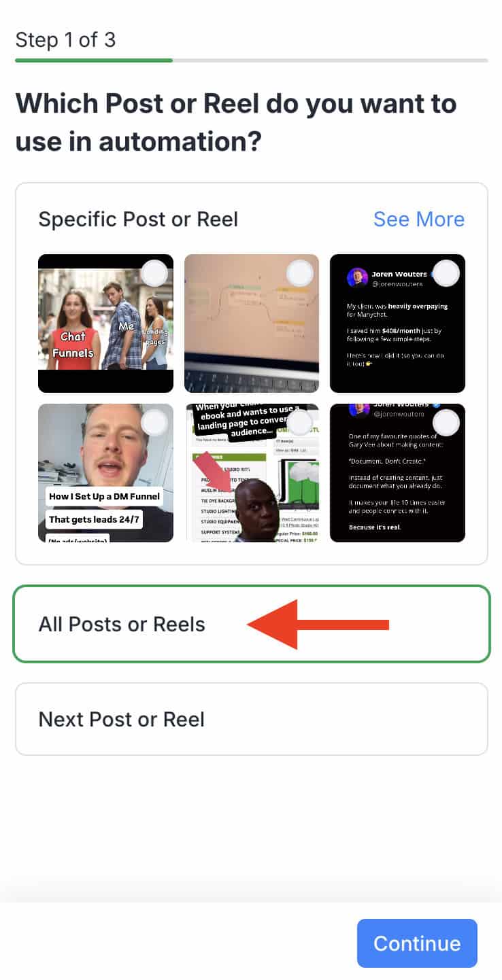Choose the Next Post or Reel option

(252, 719)
